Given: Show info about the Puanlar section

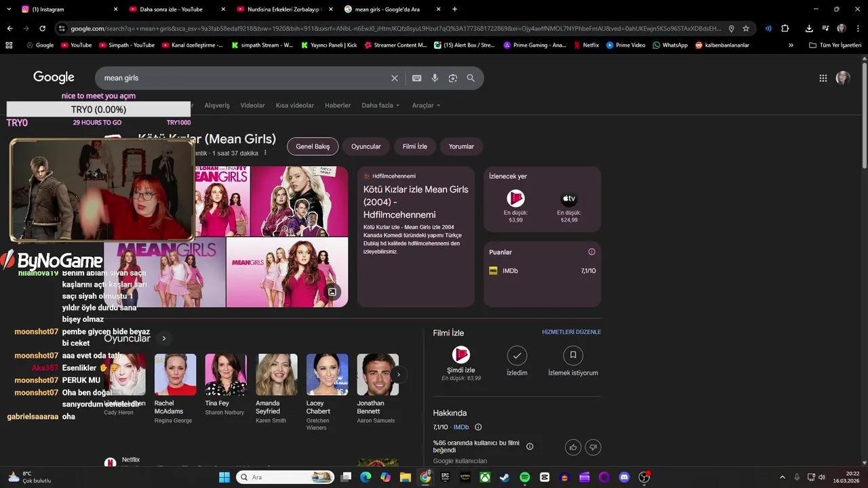Looking at the screenshot, I should 591,252.
